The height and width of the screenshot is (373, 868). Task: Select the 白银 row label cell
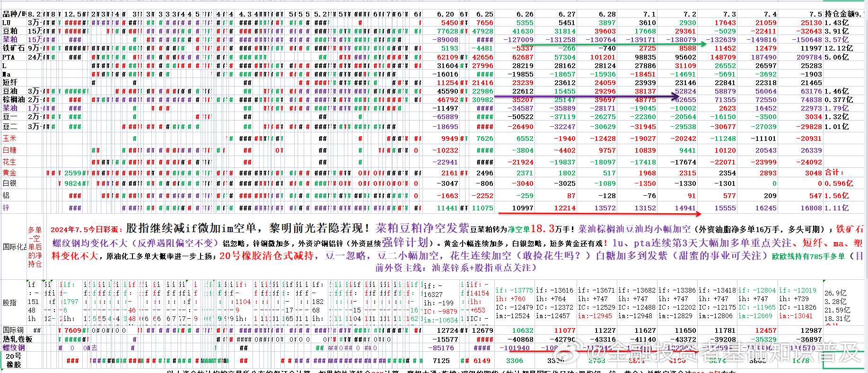tap(14, 183)
